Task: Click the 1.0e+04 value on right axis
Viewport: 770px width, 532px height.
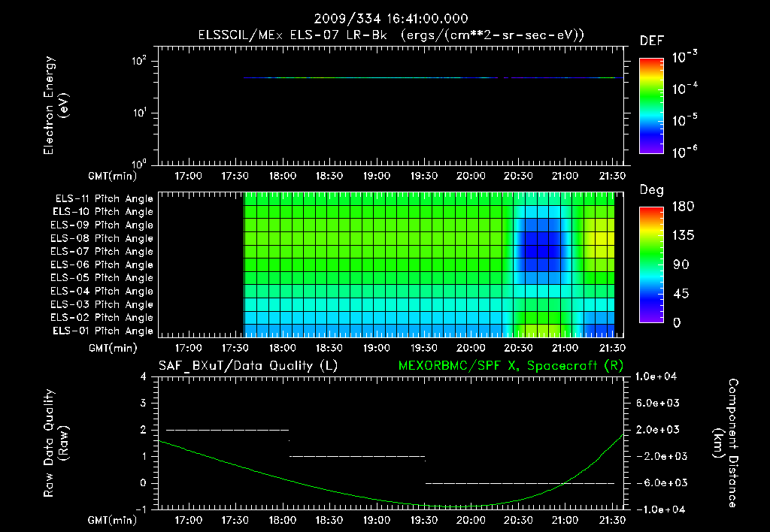Action: coord(656,376)
